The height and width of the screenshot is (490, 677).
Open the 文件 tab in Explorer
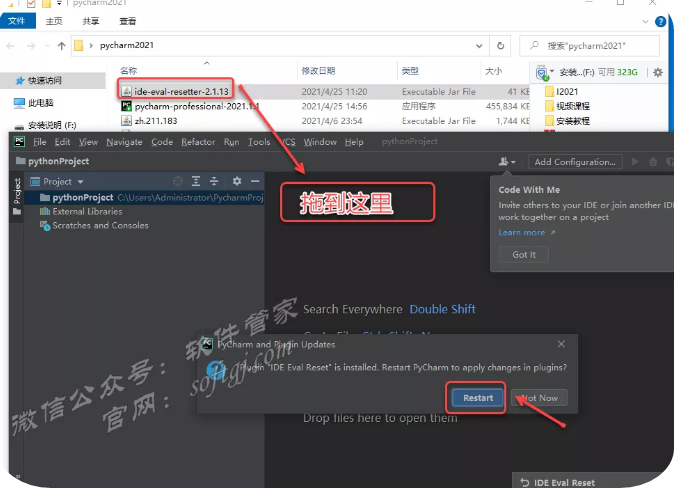point(17,21)
